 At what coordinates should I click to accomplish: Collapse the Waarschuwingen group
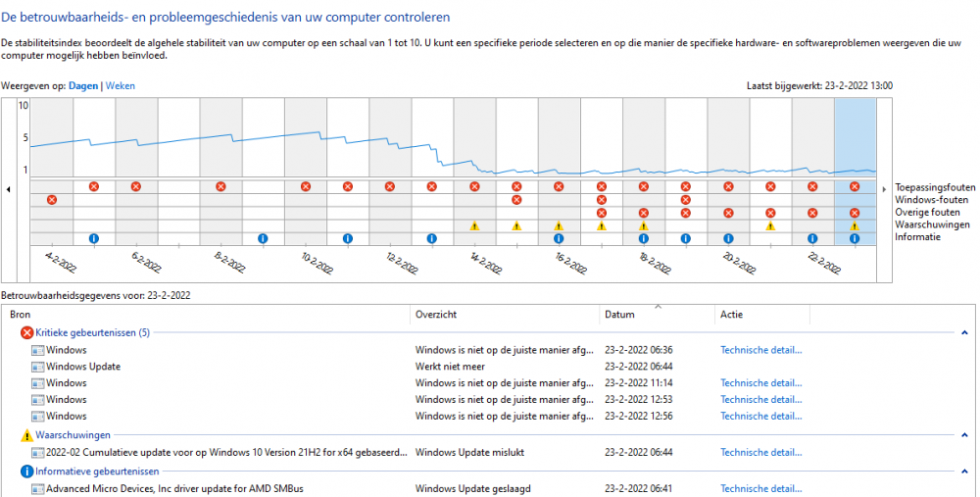click(964, 435)
